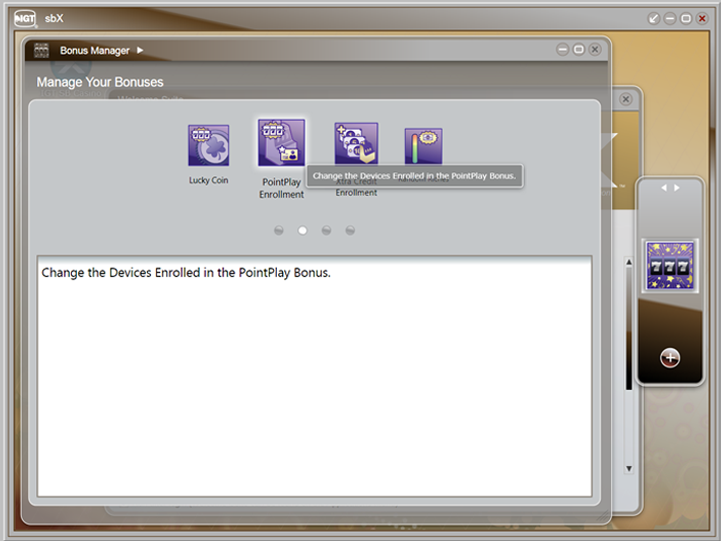Click the sbX diagonal arrow shrink button

(x=653, y=18)
